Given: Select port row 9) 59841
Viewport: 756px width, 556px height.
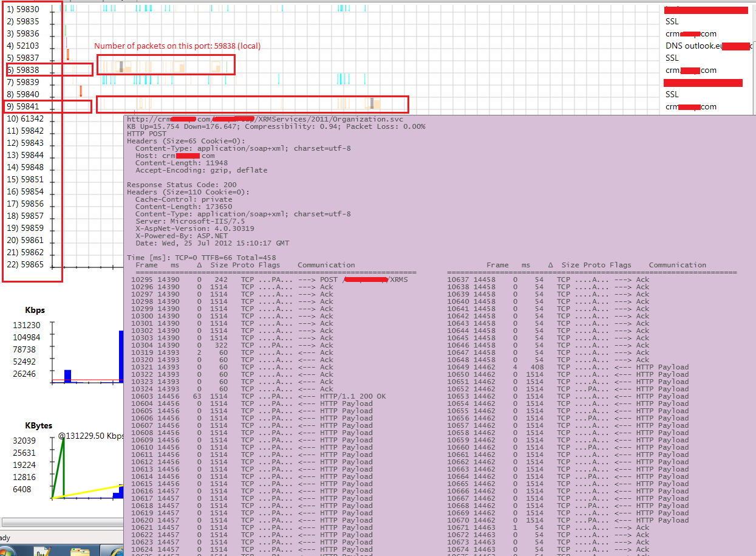Looking at the screenshot, I should click(x=23, y=106).
